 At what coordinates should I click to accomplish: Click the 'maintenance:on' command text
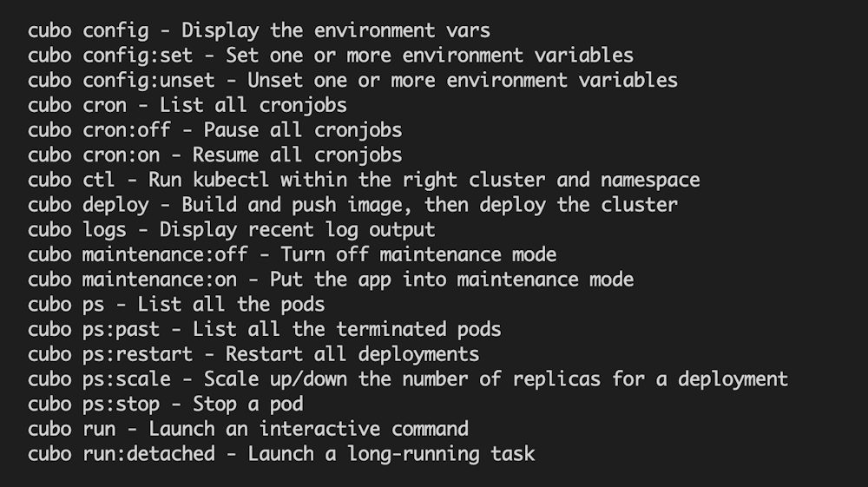(159, 280)
